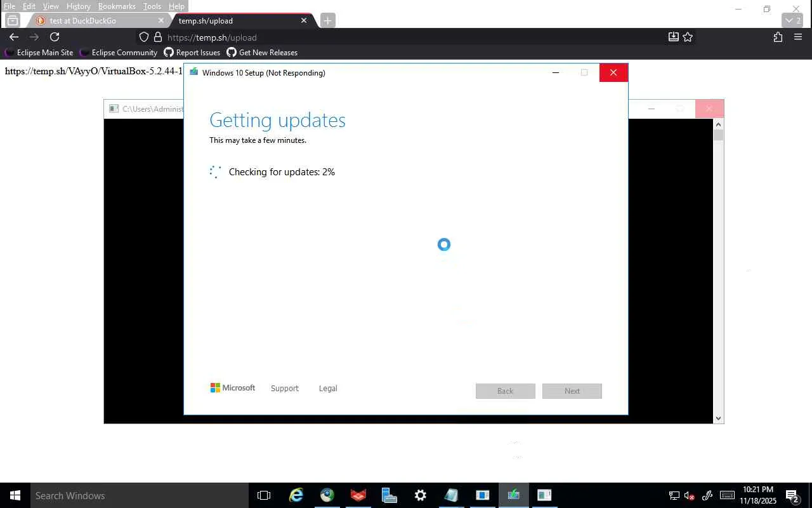This screenshot has height=508, width=812.
Task: Click the console window scrollbar up arrow
Action: click(718, 124)
